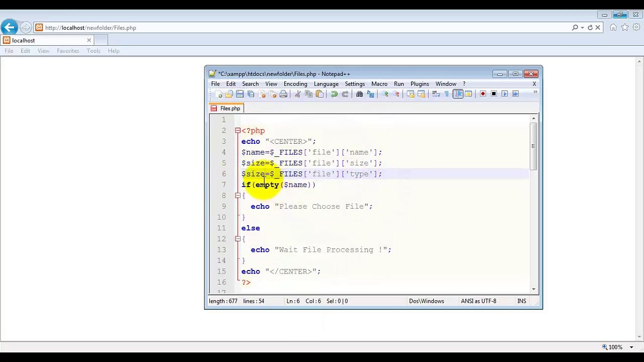Click the address bar magnifier search icon
Image resolution: width=644 pixels, height=362 pixels.
tap(575, 28)
